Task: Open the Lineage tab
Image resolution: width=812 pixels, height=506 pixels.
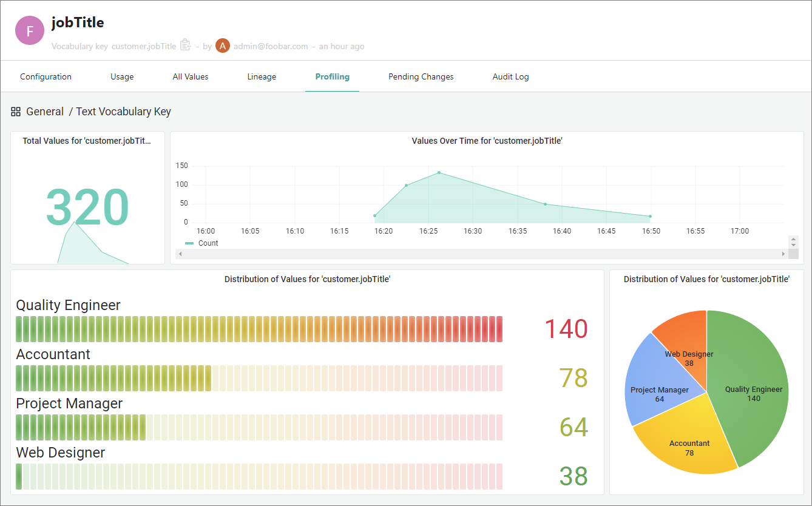Action: pos(262,77)
